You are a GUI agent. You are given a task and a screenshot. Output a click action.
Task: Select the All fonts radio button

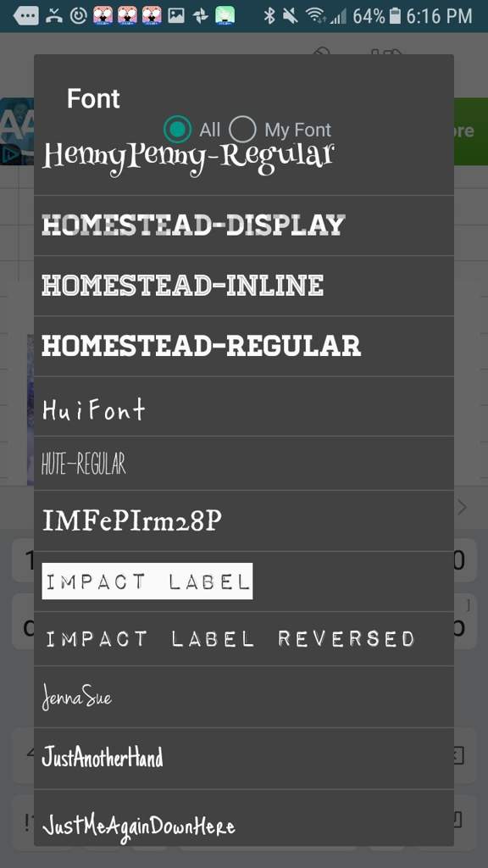point(178,130)
